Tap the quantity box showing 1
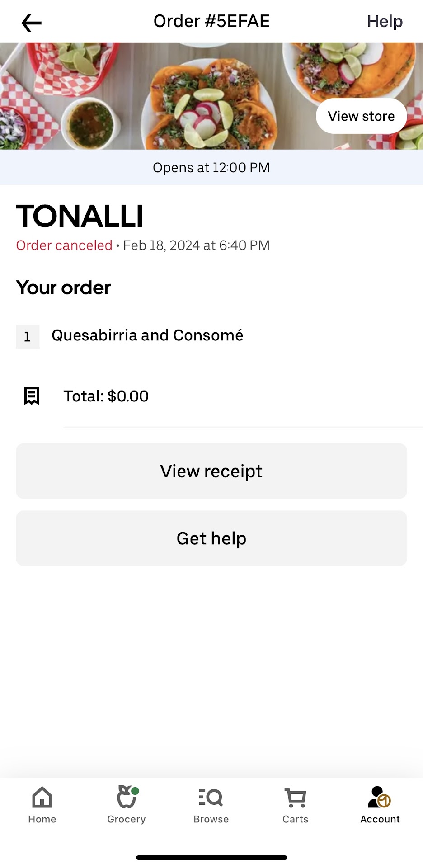The image size is (423, 868). (28, 337)
